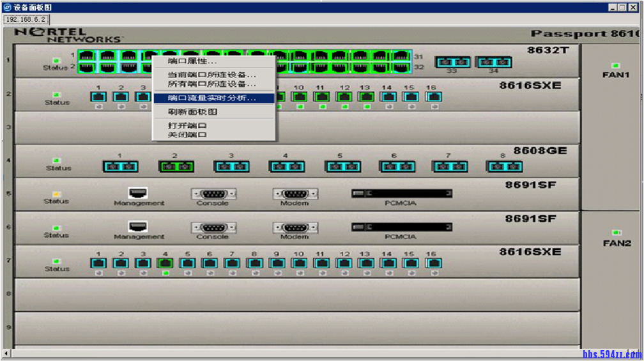
Task: Maximize the 设备面板图 window
Action: [x=622, y=7]
